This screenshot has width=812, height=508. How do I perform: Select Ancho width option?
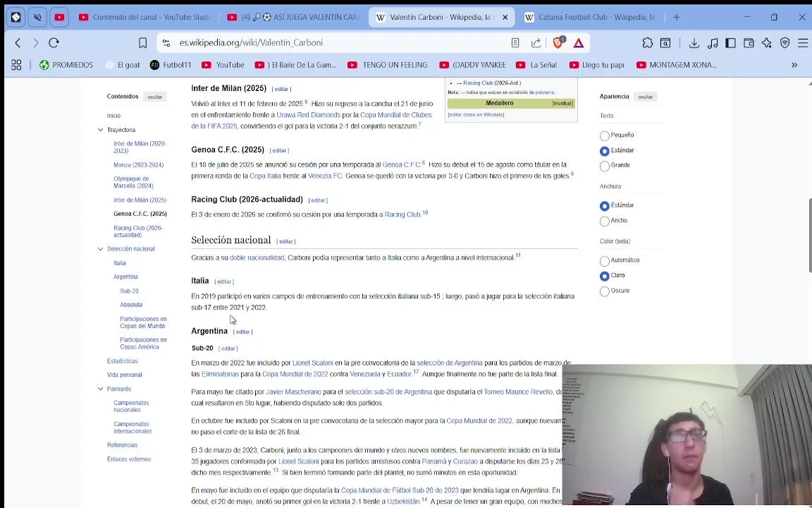604,222
